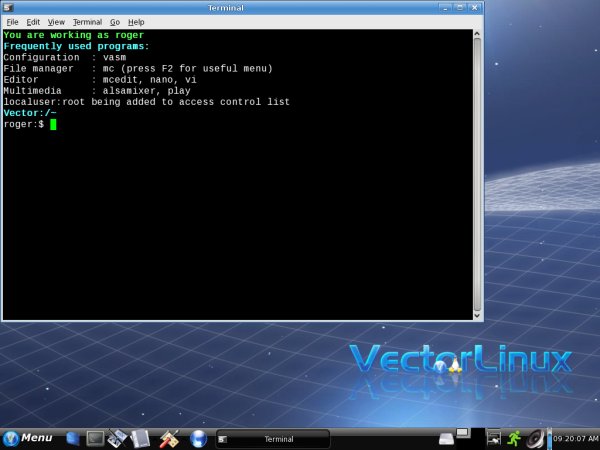Click at the roger:$ command prompt cursor

click(53, 124)
